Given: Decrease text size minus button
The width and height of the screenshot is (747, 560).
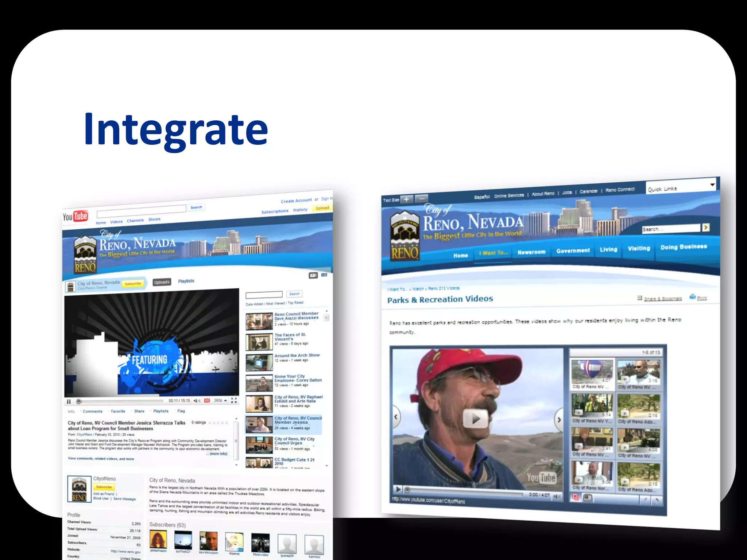Looking at the screenshot, I should coord(421,198).
